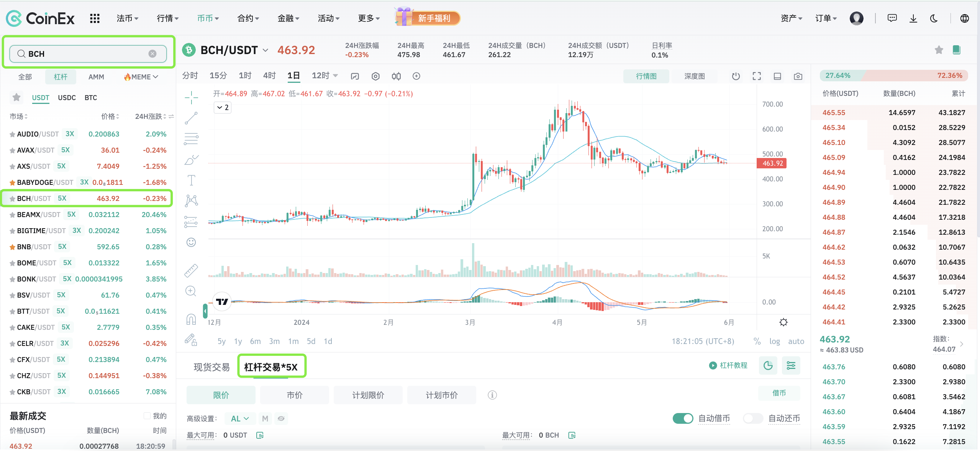The height and width of the screenshot is (451, 980).
Task: Open the language globe icon
Action: click(x=965, y=18)
